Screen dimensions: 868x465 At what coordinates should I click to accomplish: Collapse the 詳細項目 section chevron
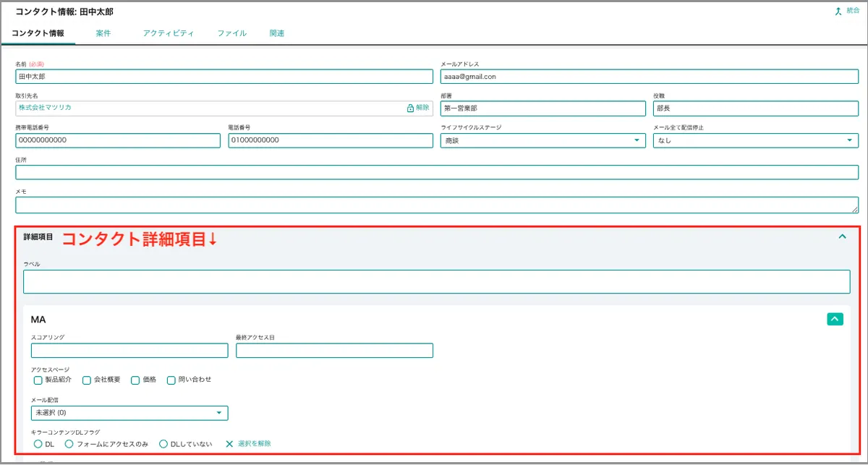(842, 236)
